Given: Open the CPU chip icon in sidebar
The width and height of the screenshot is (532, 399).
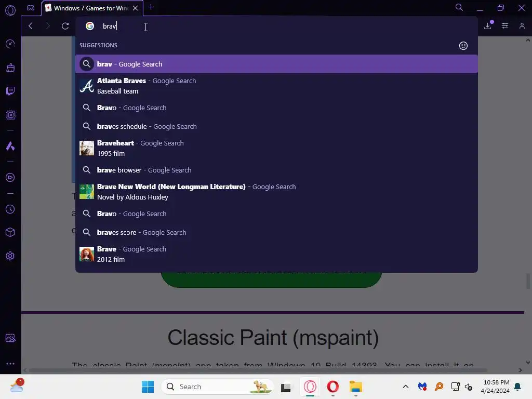Looking at the screenshot, I should coord(10,115).
